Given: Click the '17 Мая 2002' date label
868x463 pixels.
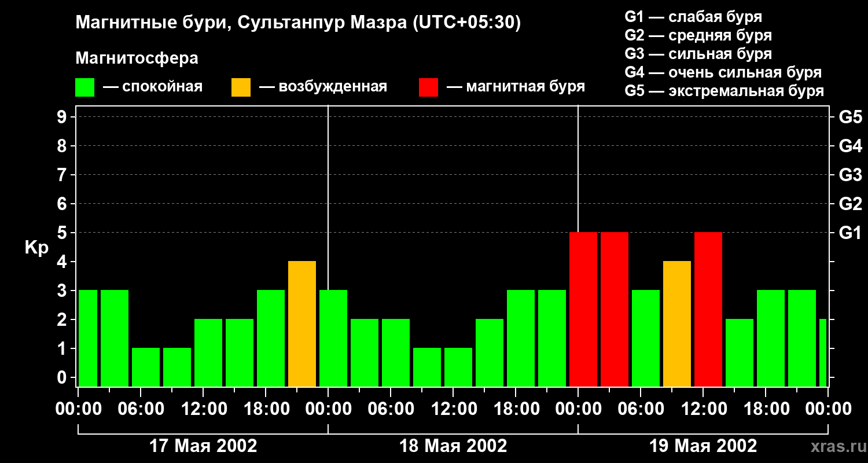Looking at the screenshot, I should pos(203,446).
